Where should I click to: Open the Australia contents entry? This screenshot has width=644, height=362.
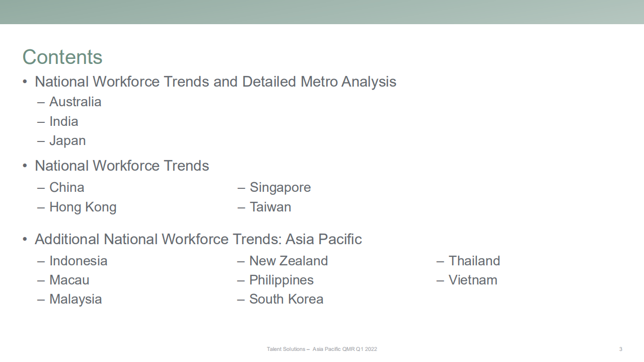75,102
